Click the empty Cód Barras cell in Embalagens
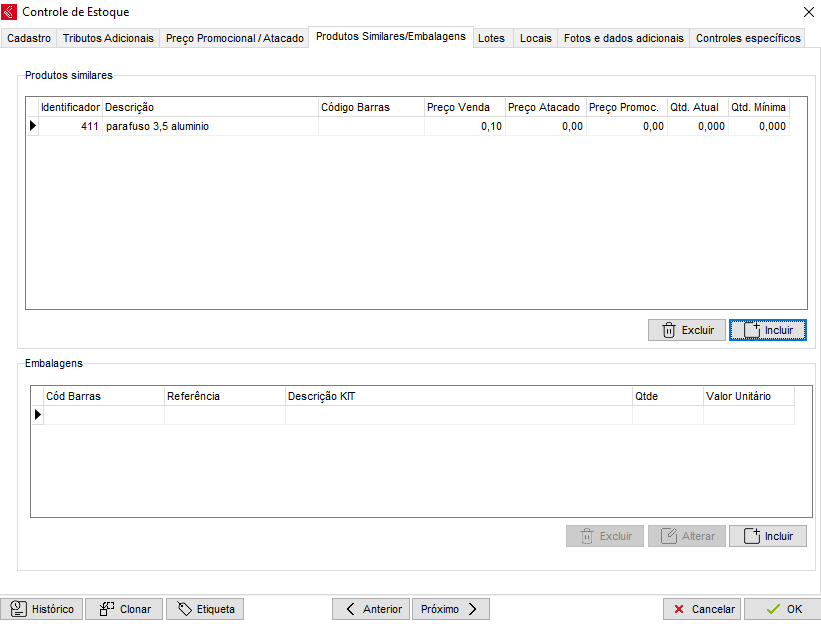 103,414
